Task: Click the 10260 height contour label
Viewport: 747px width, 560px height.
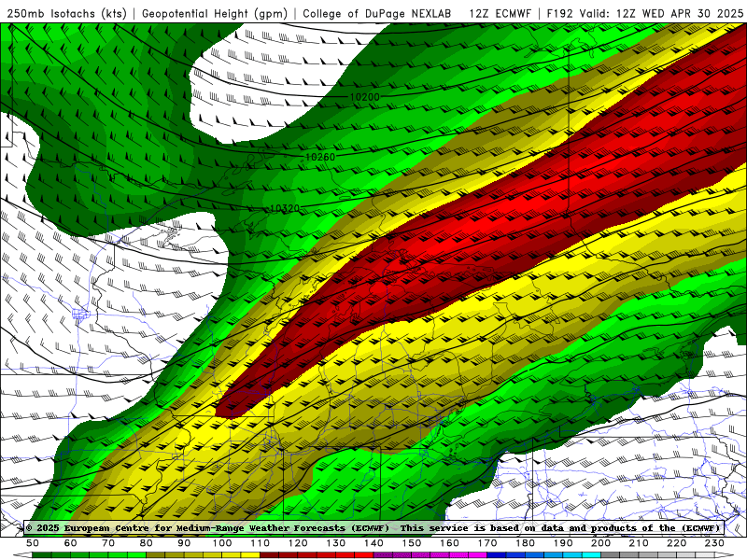Action: point(320,157)
